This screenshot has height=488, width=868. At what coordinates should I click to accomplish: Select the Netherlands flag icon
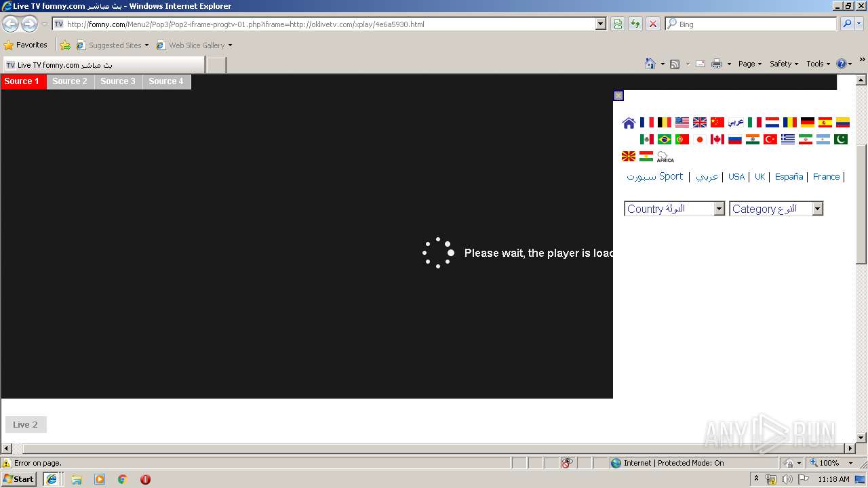click(772, 123)
